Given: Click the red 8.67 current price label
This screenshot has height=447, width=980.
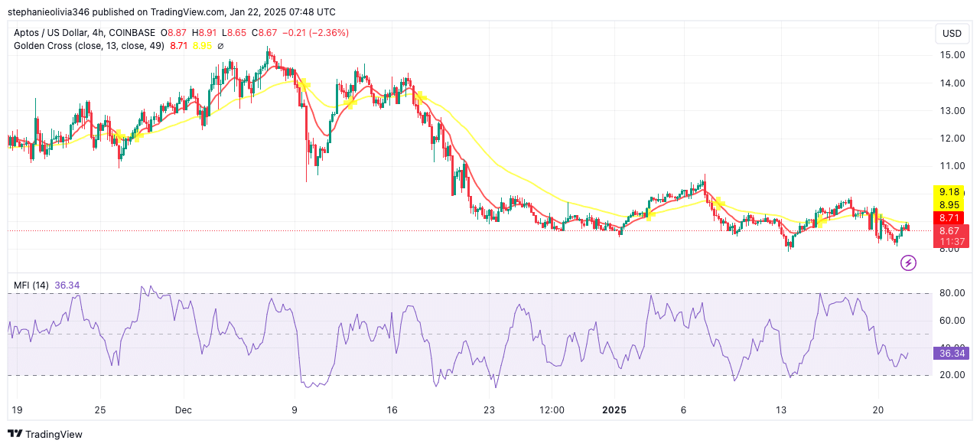Looking at the screenshot, I should [x=950, y=230].
